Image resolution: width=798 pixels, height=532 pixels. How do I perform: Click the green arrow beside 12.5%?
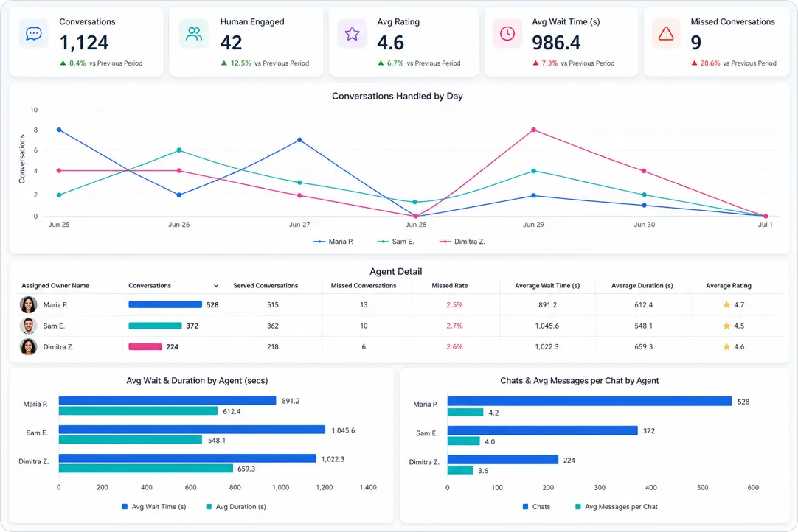pos(224,63)
